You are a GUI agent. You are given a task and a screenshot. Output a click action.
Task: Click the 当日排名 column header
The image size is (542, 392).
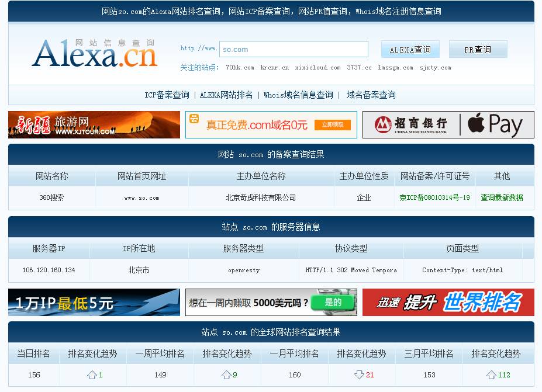coord(33,353)
